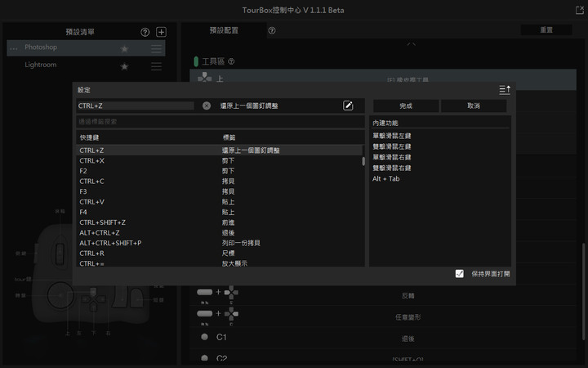Image resolution: width=588 pixels, height=368 pixels.
Task: Click the three dots on Photoshop preset
Action: (14, 48)
